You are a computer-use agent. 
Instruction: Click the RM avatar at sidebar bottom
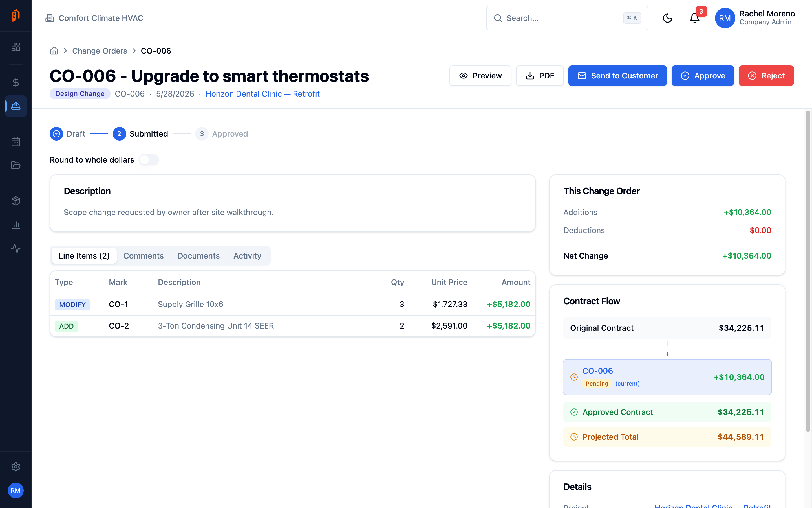16,491
